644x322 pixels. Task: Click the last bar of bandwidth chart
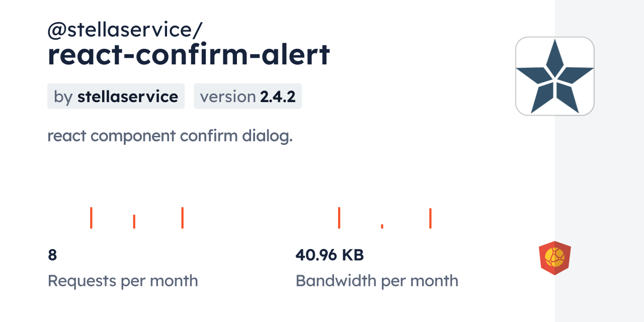tap(430, 218)
